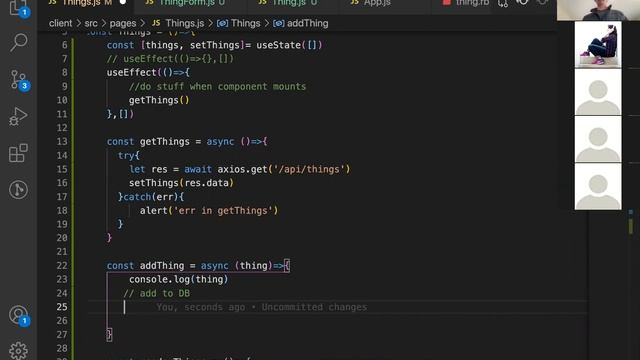The height and width of the screenshot is (360, 640).
Task: Open the Explorer view in activity bar
Action: 18,7
